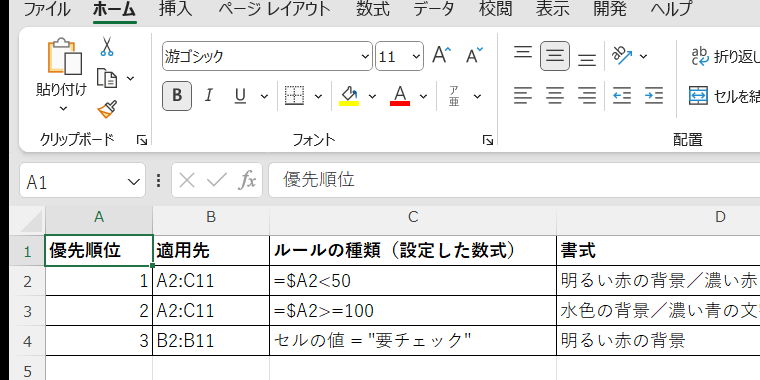The height and width of the screenshot is (380, 760).
Task: Open font settings dialog launcher
Action: (x=488, y=141)
